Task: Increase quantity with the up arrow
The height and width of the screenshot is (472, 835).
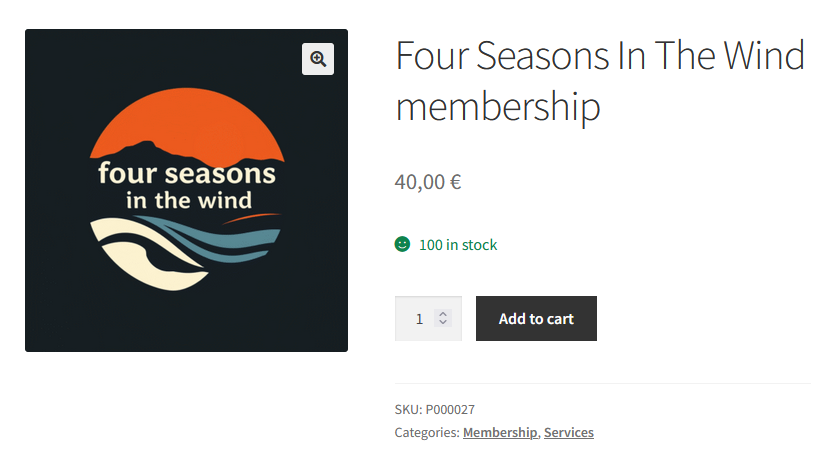Action: click(x=443, y=314)
